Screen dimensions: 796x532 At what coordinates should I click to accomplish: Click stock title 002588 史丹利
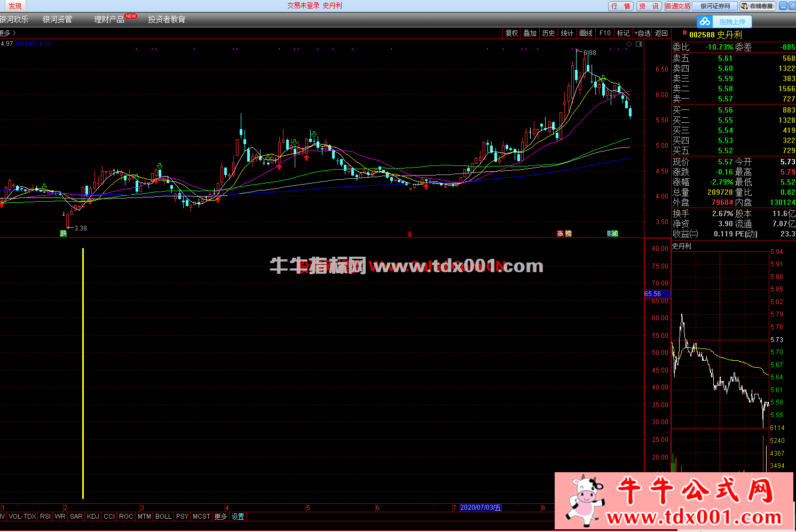click(715, 35)
